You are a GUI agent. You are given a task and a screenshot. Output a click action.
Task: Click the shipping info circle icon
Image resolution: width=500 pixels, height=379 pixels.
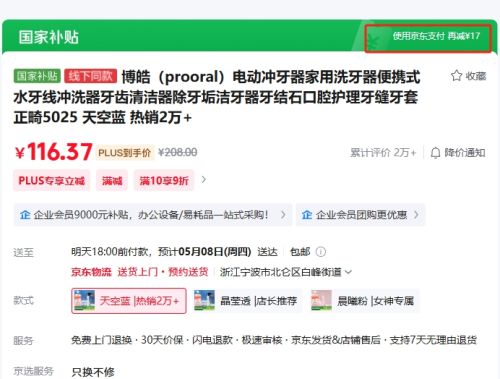[321, 252]
